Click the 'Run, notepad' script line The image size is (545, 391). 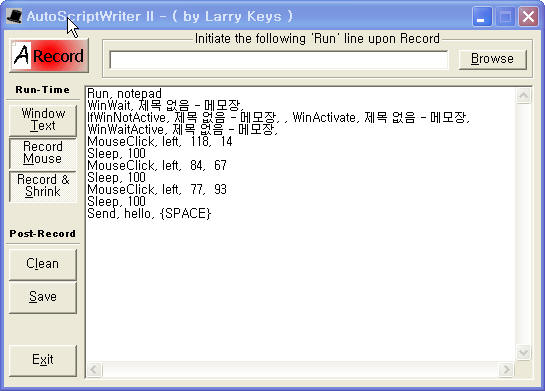[x=124, y=93]
